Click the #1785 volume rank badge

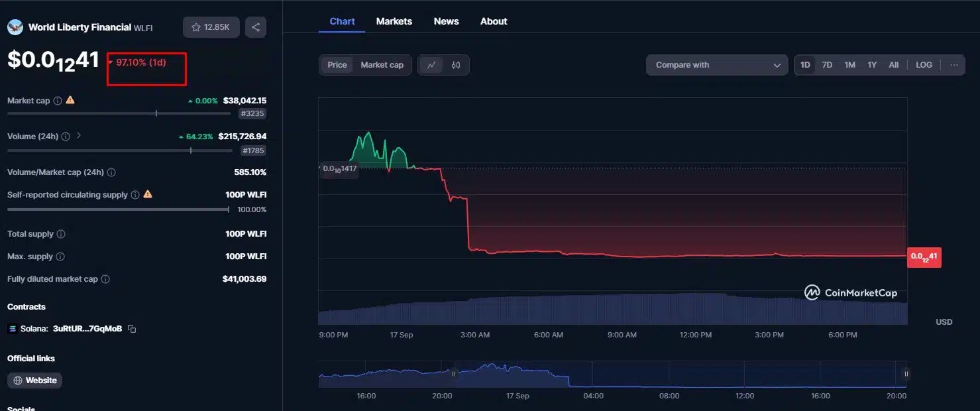[254, 150]
